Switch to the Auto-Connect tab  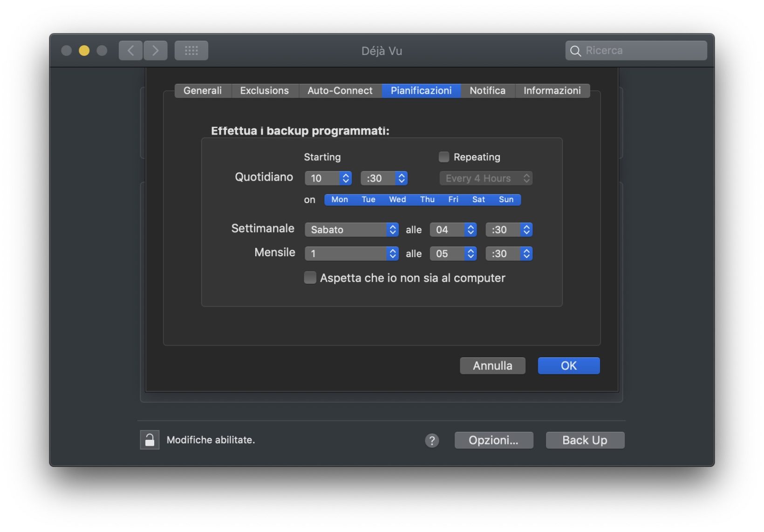pos(340,90)
